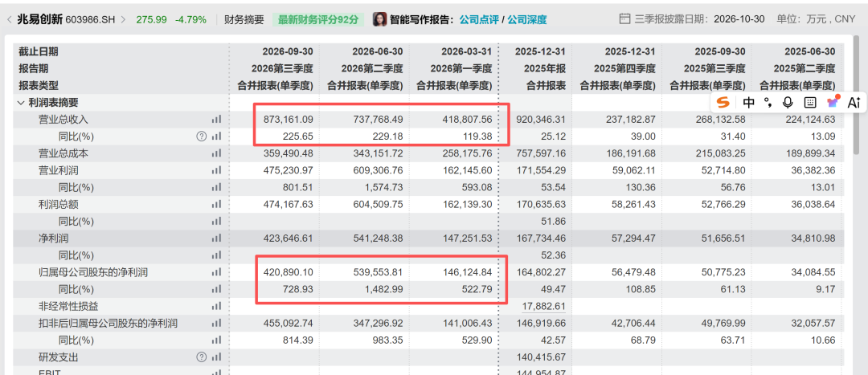Viewport: 868px width, 375px height.
Task: Toggle IME 中 Chinese/English mode
Action: 748,102
